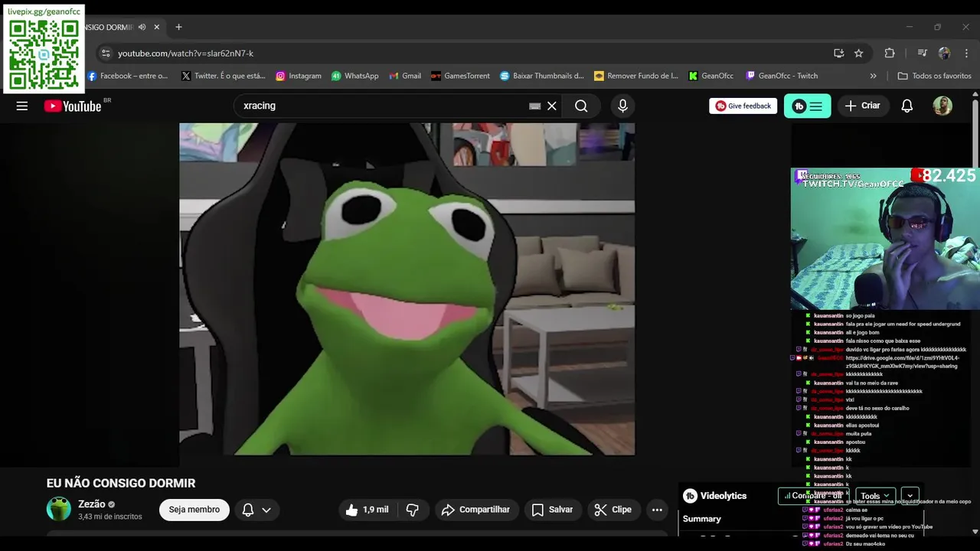Image resolution: width=980 pixels, height=551 pixels.
Task: Open the Chrome three-dot menu
Action: click(966, 54)
